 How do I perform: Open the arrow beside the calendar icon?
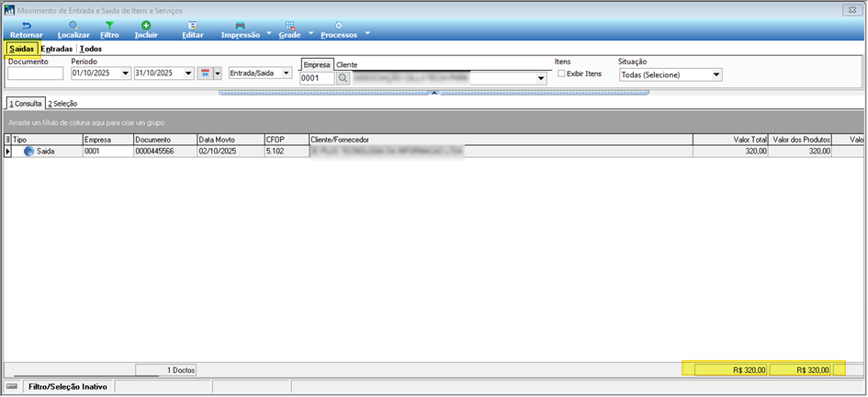pyautogui.click(x=218, y=74)
